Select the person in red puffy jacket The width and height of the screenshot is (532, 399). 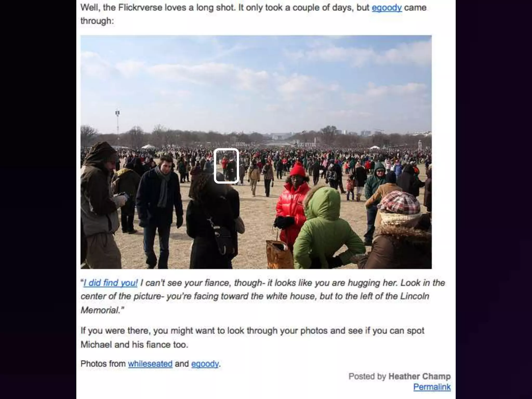[292, 203]
